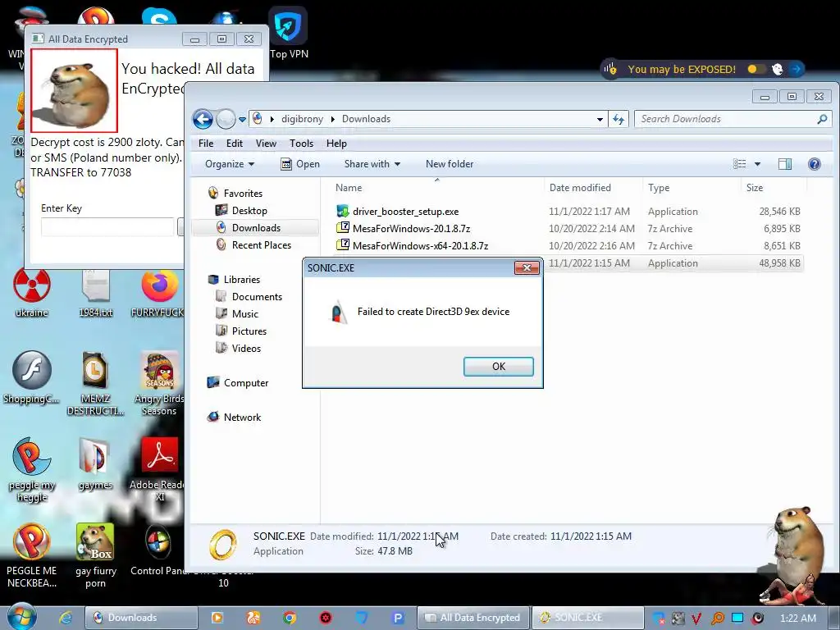Open the Control Panel desktop shortcut
Image resolution: width=840 pixels, height=630 pixels.
[158, 550]
